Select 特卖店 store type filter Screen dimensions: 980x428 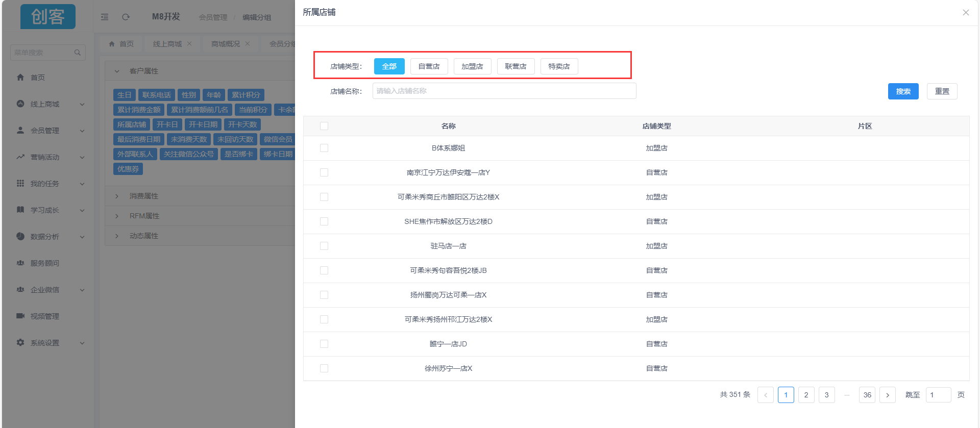[559, 66]
